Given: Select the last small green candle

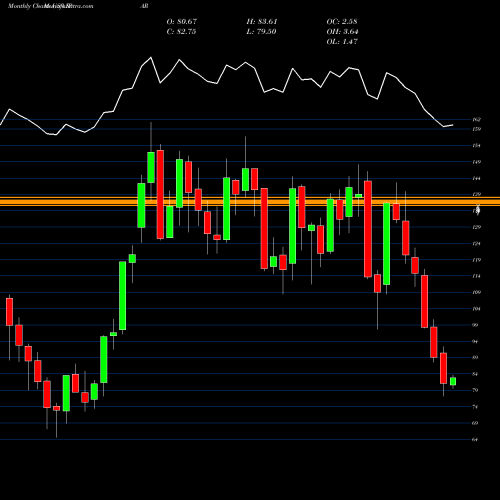Looking at the screenshot, I should (453, 381).
